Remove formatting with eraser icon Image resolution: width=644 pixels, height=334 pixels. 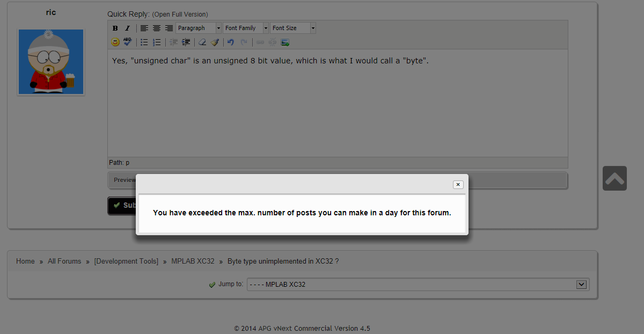tap(202, 42)
